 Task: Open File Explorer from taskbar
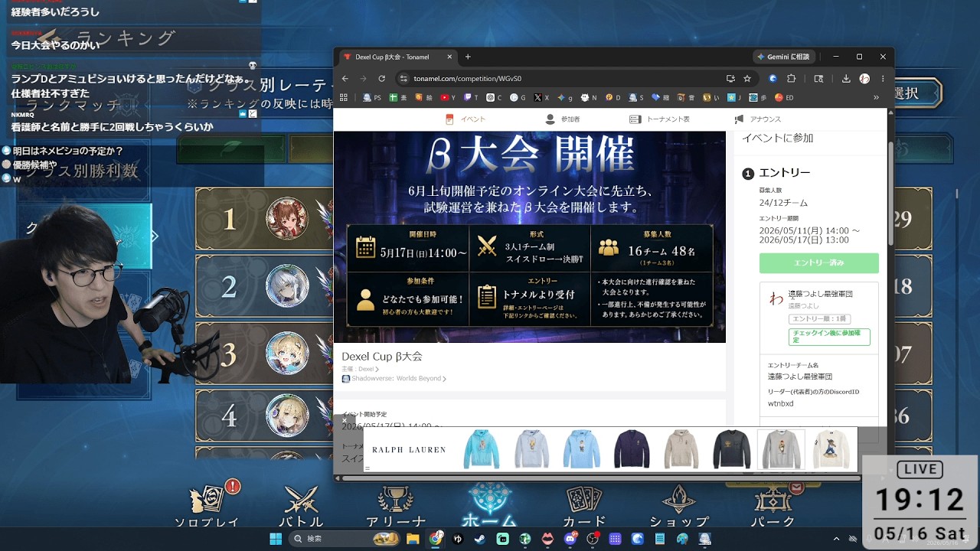click(413, 539)
